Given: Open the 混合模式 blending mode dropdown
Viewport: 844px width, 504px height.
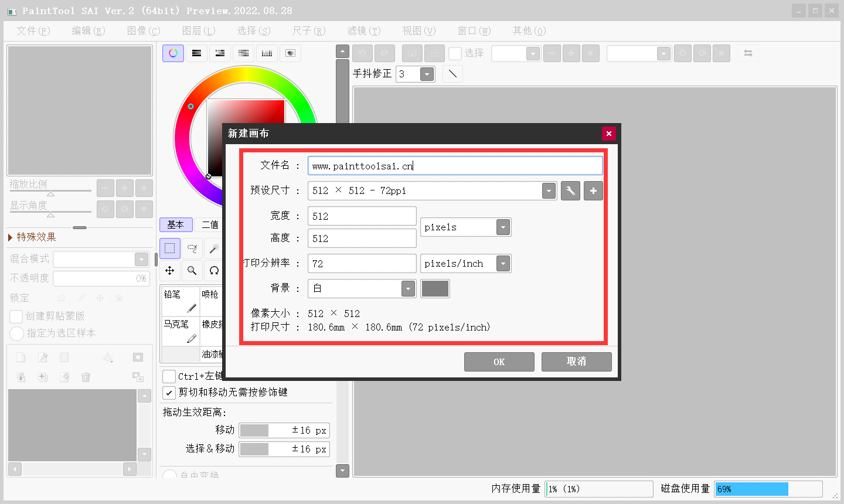Looking at the screenshot, I should pos(141,259).
